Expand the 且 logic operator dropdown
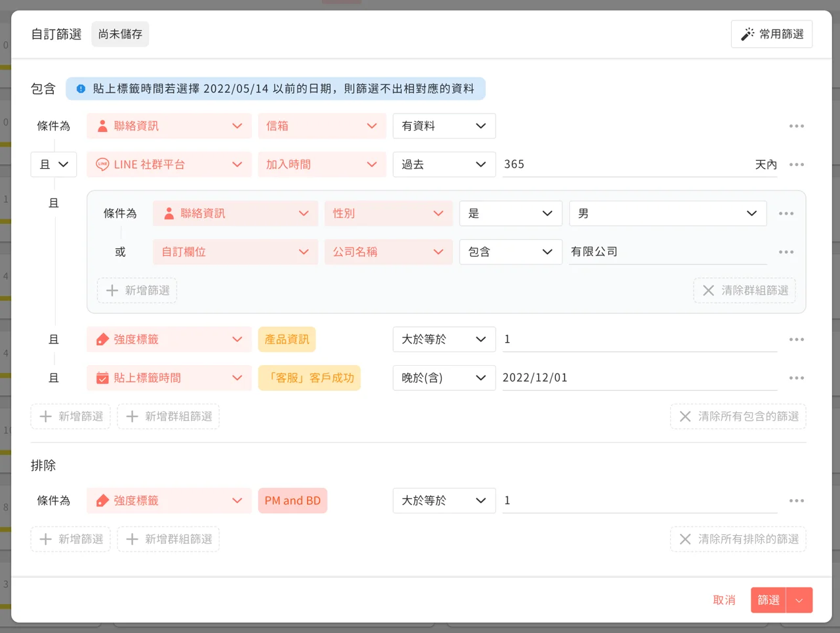 point(54,165)
